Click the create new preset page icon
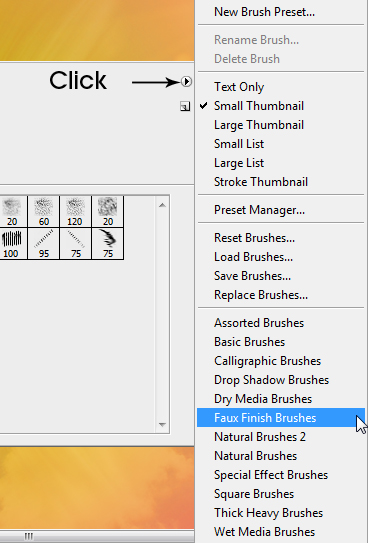 tap(185, 106)
